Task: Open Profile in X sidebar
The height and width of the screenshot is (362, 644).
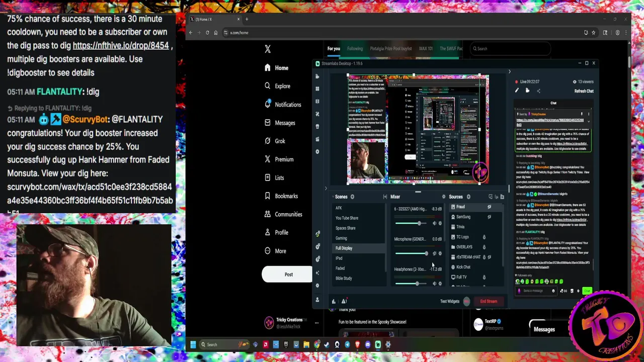Action: pos(276,232)
